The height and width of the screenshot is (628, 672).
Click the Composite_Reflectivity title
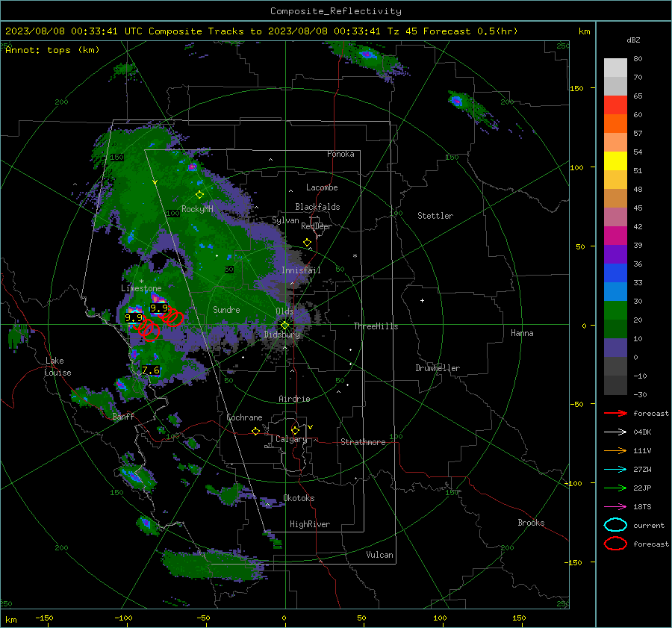pos(335,11)
